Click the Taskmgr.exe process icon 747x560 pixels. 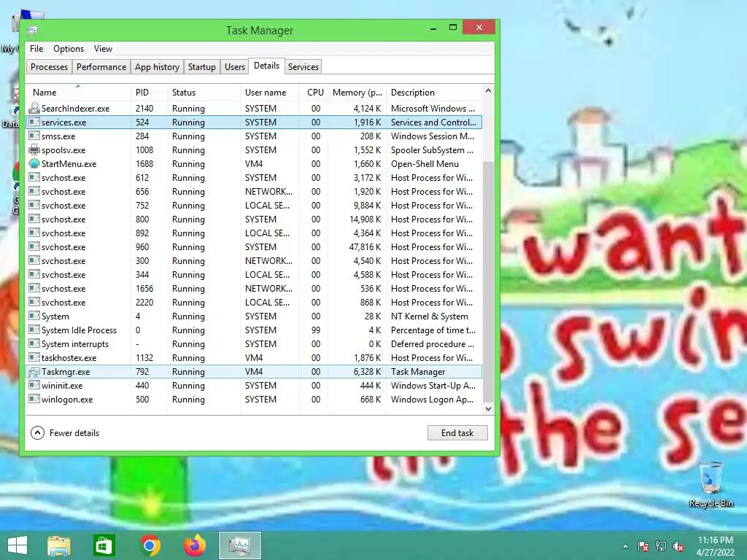(x=34, y=371)
